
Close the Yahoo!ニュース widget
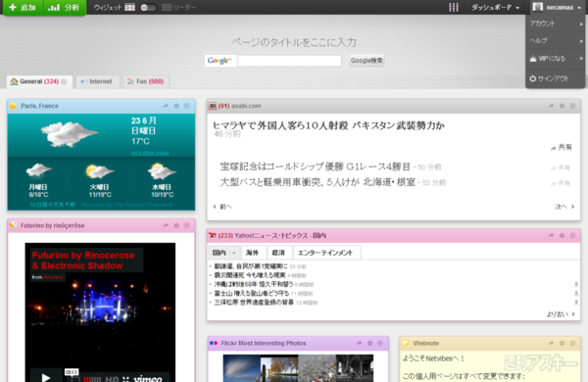pyautogui.click(x=572, y=236)
